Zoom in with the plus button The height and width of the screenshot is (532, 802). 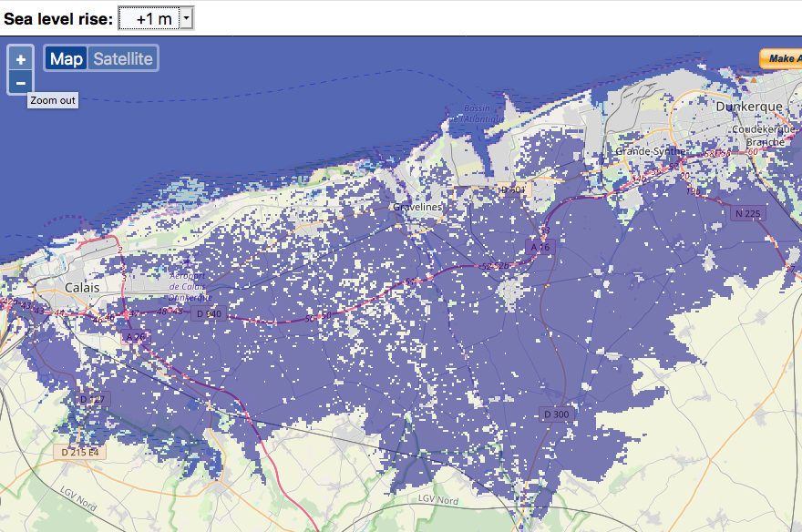(20, 58)
